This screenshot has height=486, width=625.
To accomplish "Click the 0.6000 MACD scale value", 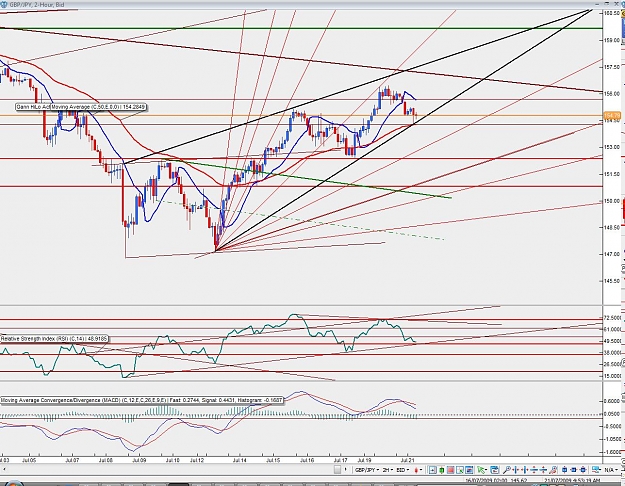I will 613,401.
